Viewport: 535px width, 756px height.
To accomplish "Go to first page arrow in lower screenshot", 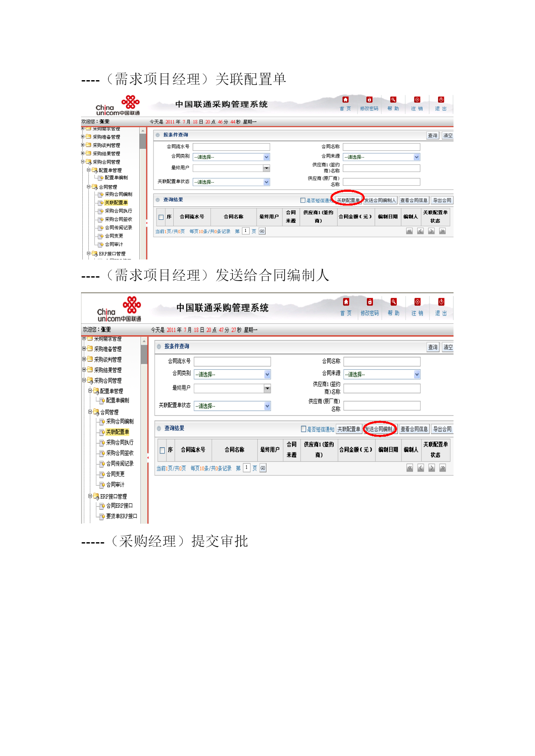I will coord(410,468).
